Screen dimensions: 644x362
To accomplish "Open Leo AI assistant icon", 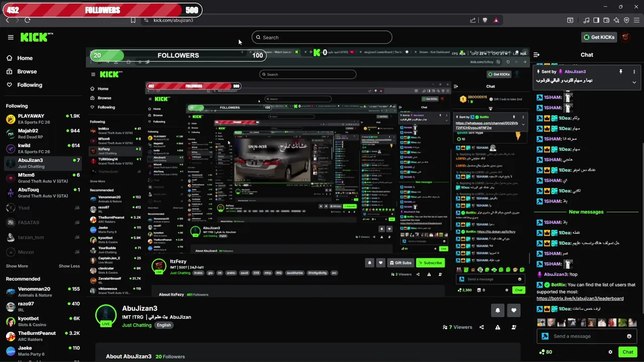I will click(x=616, y=20).
